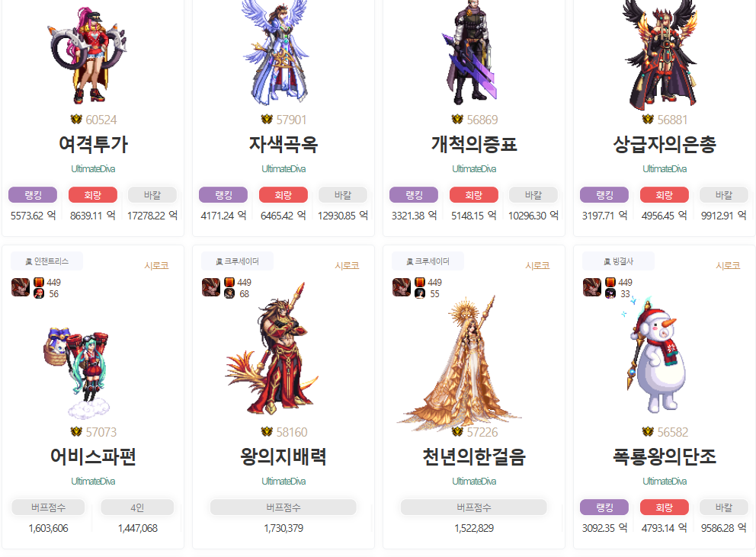Click the fame crest icon beside 58160
Screen dimensions: 756x557
point(267,431)
